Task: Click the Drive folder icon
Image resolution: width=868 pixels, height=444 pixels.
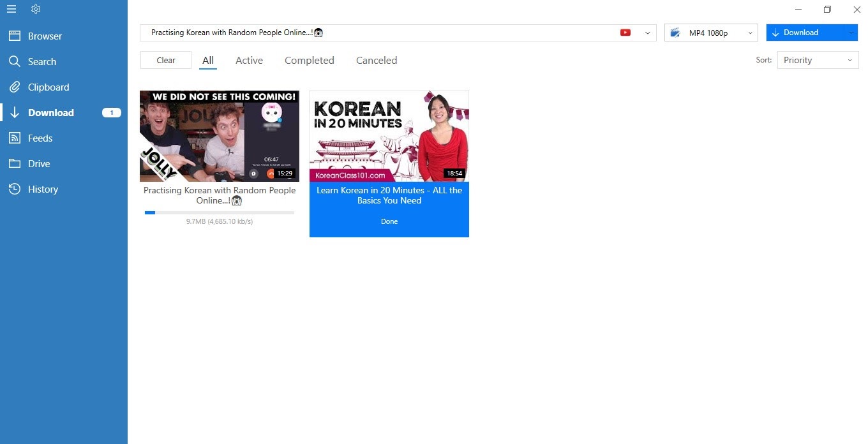Action: [x=15, y=164]
